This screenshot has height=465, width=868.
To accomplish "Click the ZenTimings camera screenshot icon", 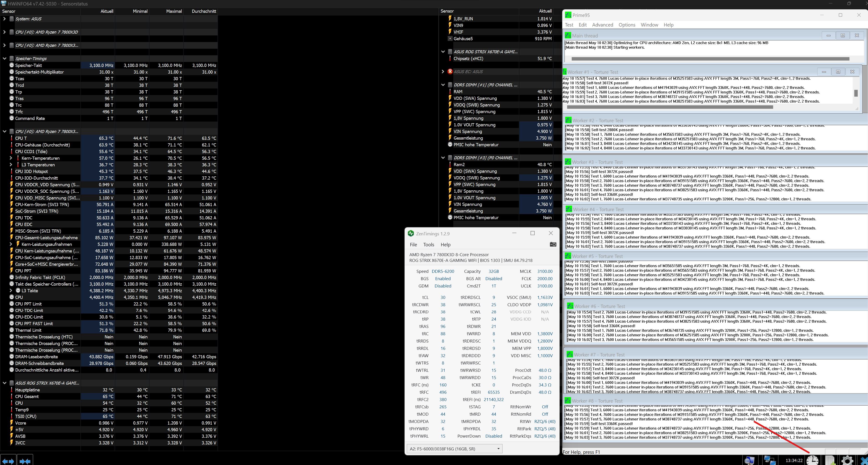I will 553,244.
